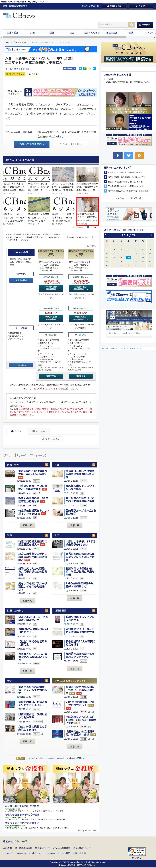
Task: Open RSS feed icon of 薬事 category box
Action: click(x=47, y=535)
